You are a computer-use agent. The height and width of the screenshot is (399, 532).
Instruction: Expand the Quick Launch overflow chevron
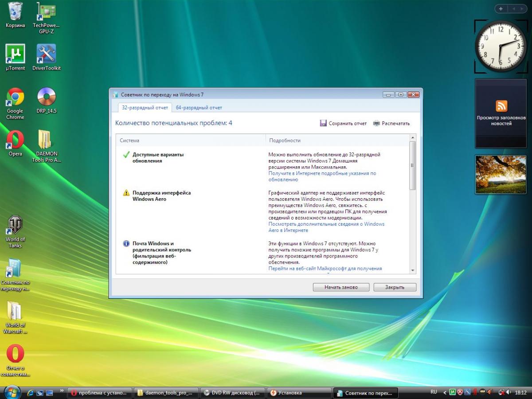click(62, 391)
